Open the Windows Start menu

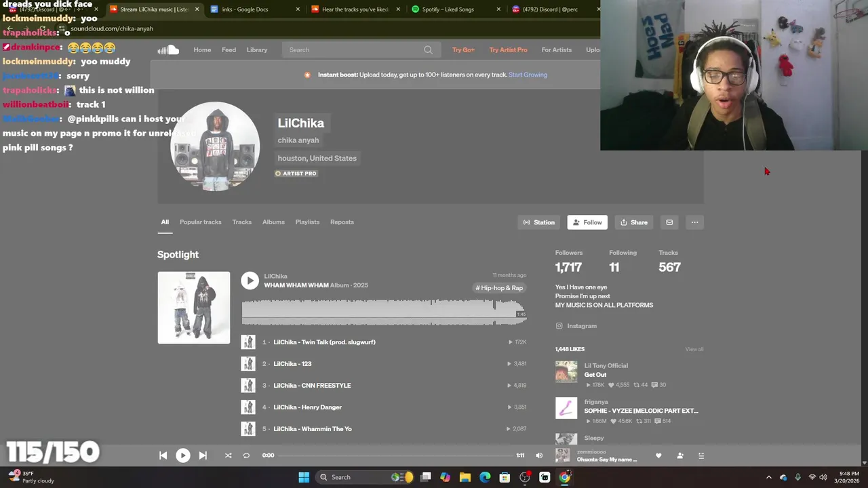304,477
